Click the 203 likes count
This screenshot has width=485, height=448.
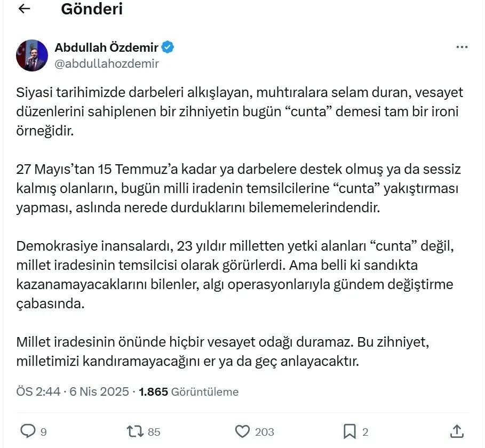pos(265,431)
